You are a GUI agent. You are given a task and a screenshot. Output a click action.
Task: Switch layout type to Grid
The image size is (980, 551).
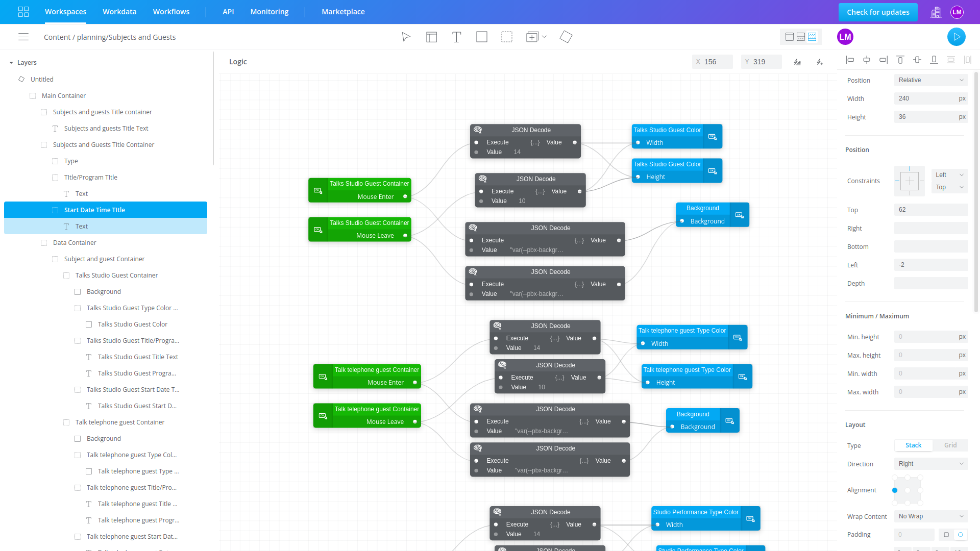950,445
